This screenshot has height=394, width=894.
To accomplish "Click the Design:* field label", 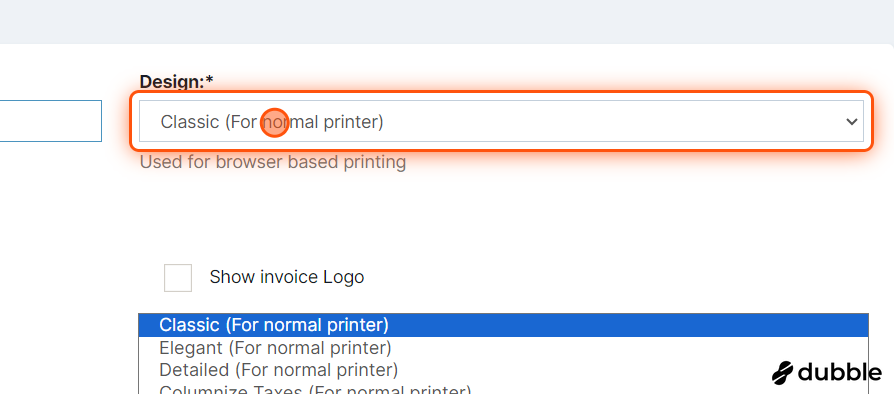I will tap(176, 82).
